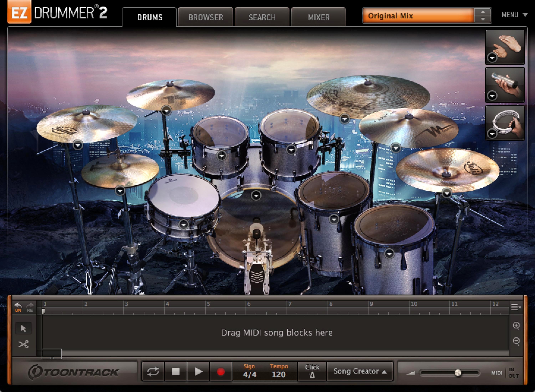The height and width of the screenshot is (392, 535).
Task: Toggle loop playback on
Action: pyautogui.click(x=153, y=371)
